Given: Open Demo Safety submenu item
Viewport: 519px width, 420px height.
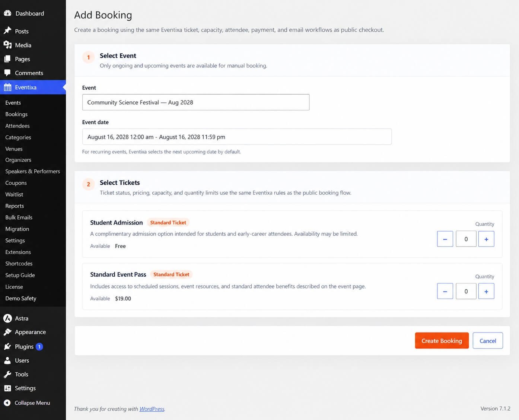Looking at the screenshot, I should (x=21, y=298).
